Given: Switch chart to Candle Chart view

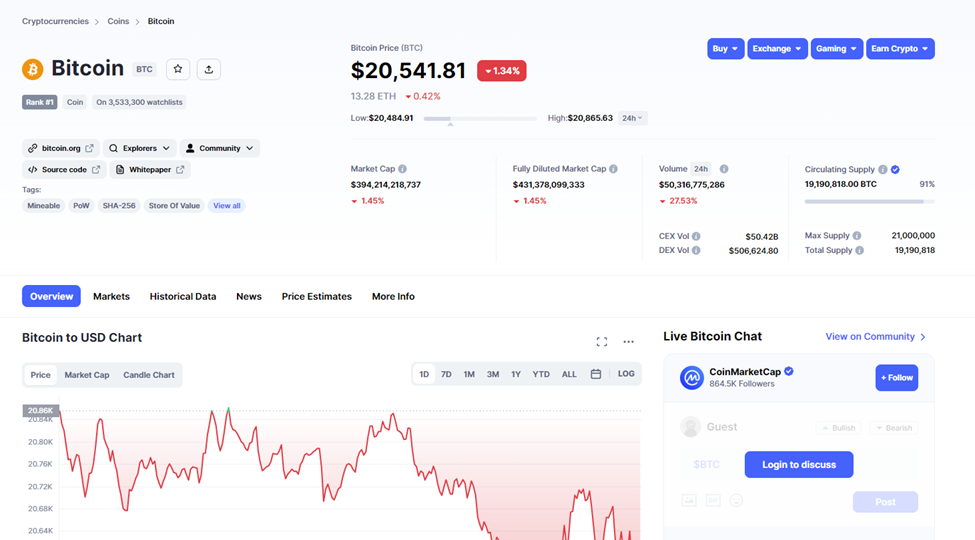Looking at the screenshot, I should 149,375.
